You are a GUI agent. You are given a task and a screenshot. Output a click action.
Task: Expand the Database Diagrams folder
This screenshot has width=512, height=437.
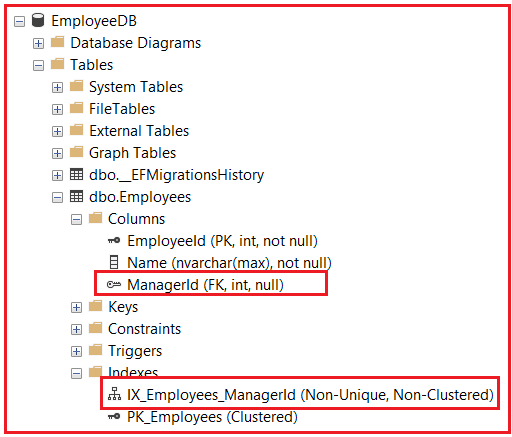(x=38, y=44)
